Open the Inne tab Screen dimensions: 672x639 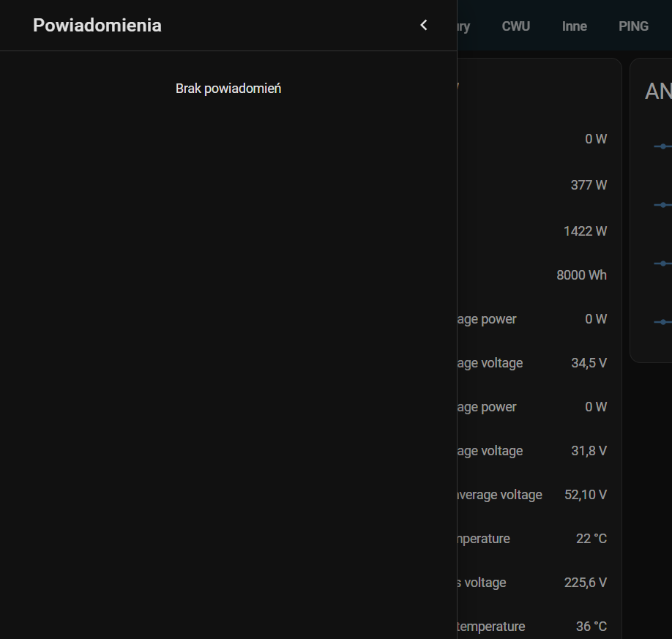574,26
